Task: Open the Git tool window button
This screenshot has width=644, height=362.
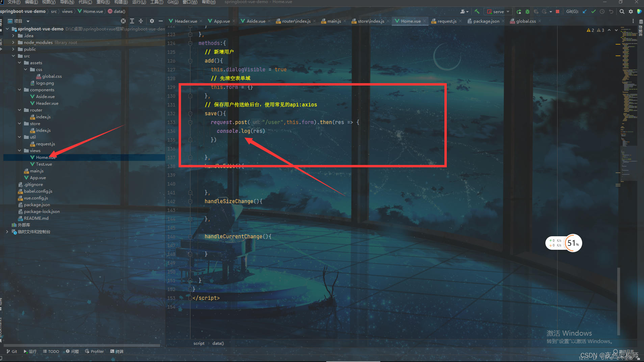Action: pos(12,352)
